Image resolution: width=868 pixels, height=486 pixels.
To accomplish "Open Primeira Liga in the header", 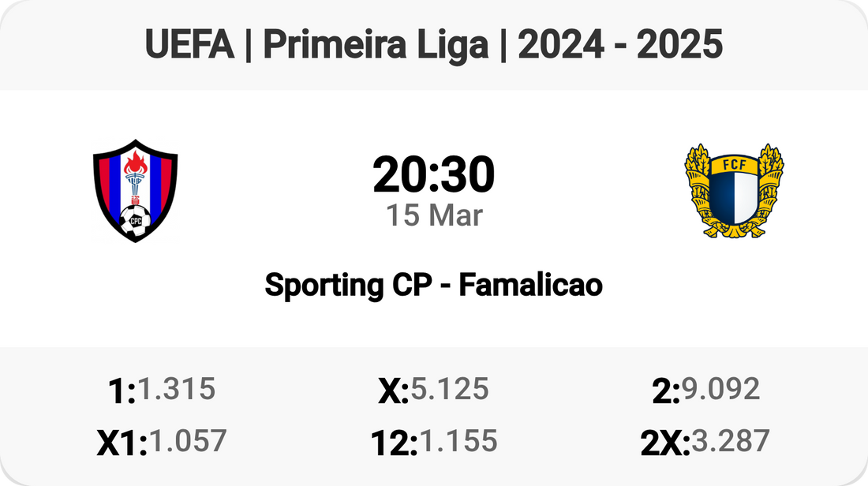I will point(376,46).
